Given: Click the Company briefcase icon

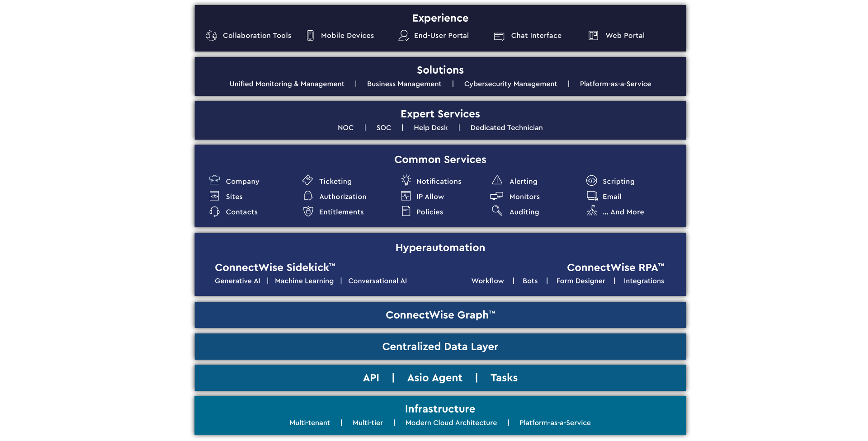Looking at the screenshot, I should coord(215,180).
